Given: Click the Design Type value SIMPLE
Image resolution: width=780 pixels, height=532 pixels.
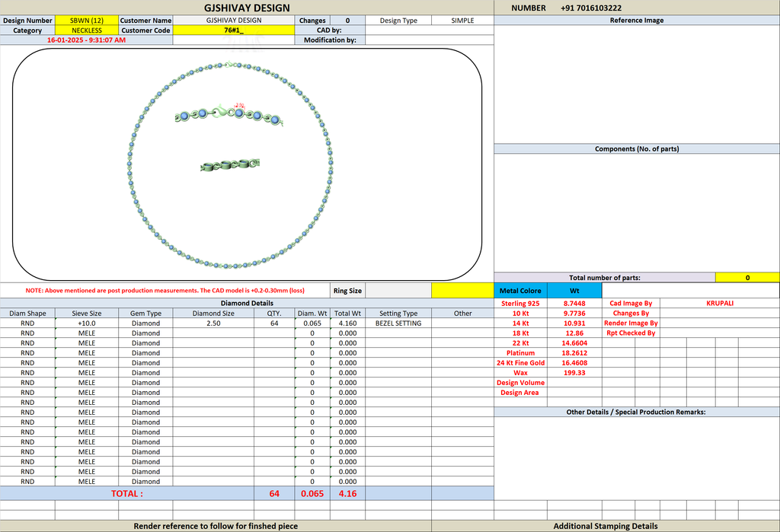Looking at the screenshot, I should (462, 21).
